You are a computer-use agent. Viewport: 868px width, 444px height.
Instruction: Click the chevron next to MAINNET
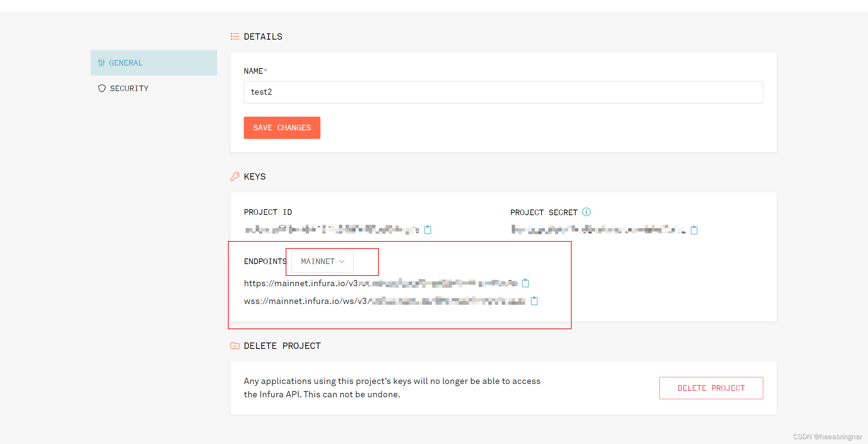tap(342, 261)
